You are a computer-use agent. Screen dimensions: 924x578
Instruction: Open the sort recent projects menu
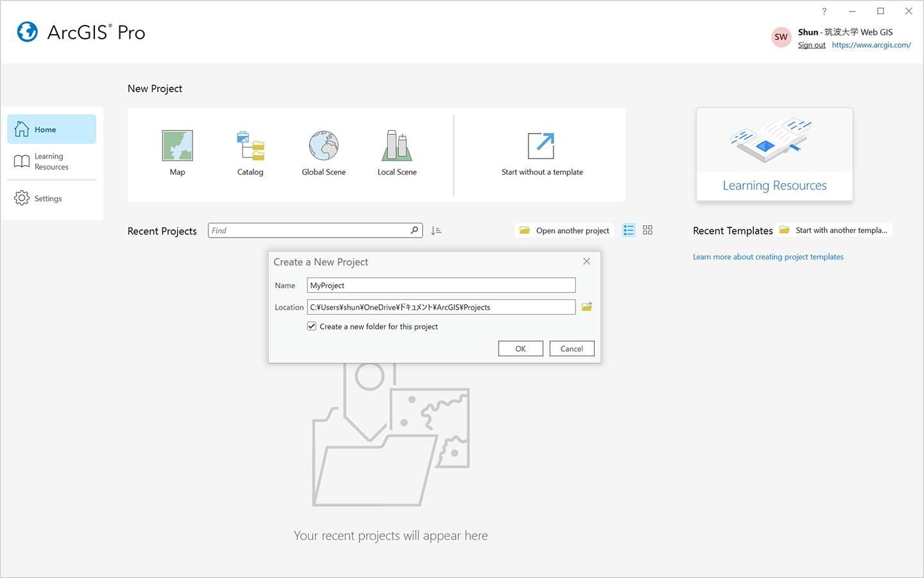pyautogui.click(x=436, y=231)
